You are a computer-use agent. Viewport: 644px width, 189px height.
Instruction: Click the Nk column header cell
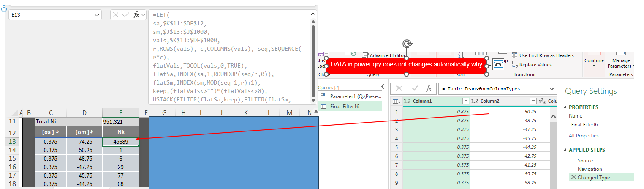(x=120, y=131)
